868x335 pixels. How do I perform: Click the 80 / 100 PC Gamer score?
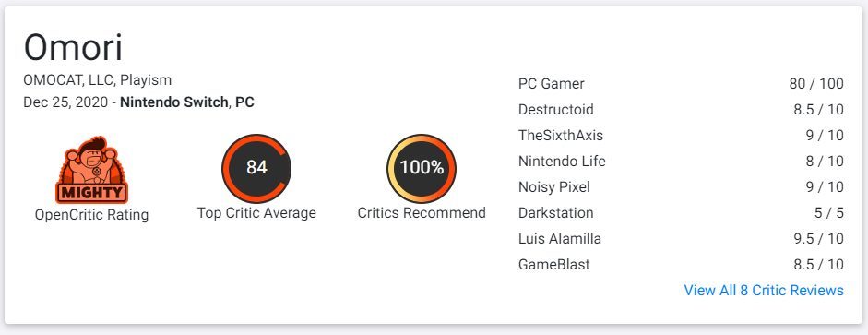816,84
